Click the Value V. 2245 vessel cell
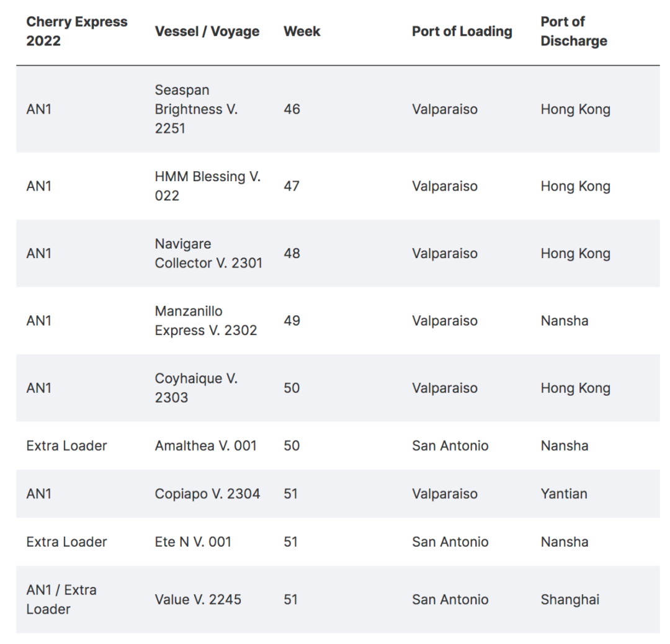Viewport: 670px width, 644px height. [198, 599]
